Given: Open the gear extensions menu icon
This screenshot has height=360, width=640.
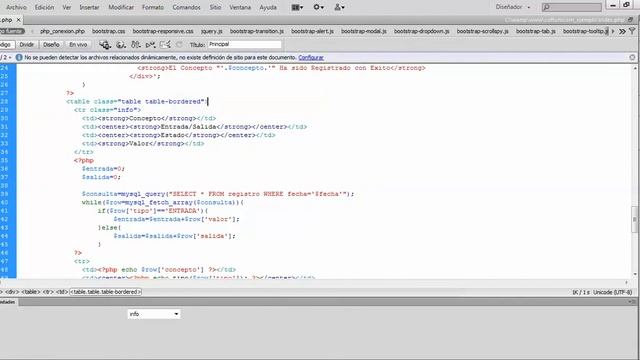Looking at the screenshot, I should [318, 7].
